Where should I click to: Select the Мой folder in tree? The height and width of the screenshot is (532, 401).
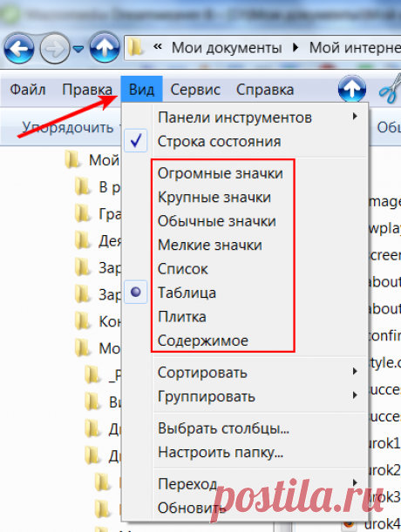tap(104, 160)
